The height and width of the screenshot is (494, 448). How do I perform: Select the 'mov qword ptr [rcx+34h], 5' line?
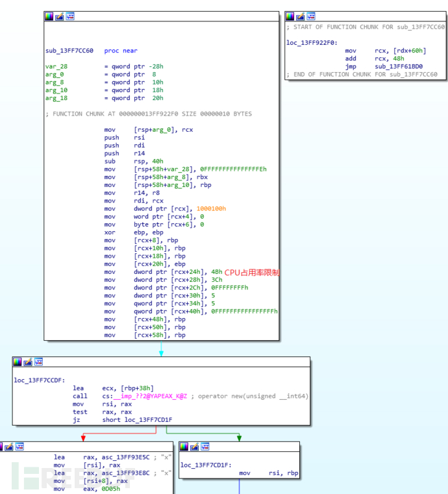pyautogui.click(x=160, y=303)
